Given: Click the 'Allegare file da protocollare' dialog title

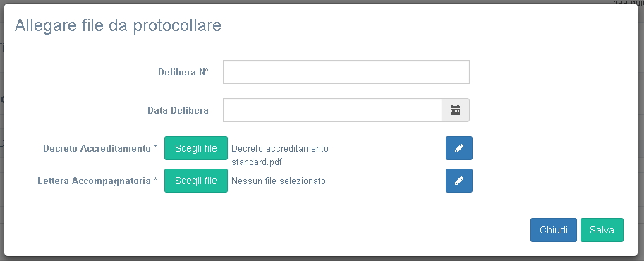Looking at the screenshot, I should click(x=118, y=25).
